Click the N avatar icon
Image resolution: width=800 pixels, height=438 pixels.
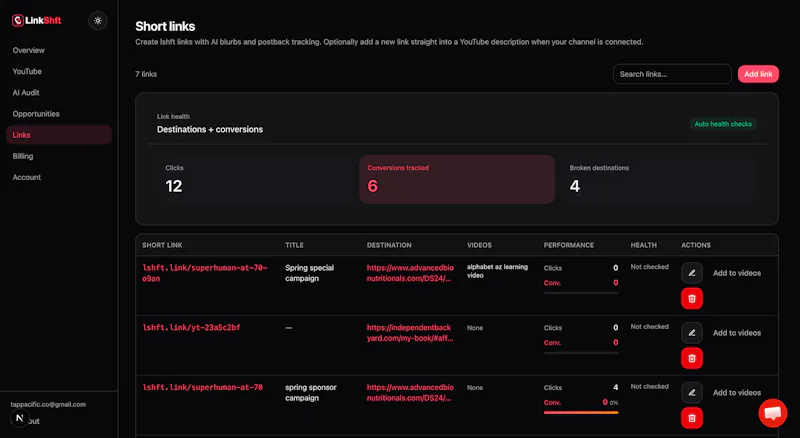click(19, 418)
